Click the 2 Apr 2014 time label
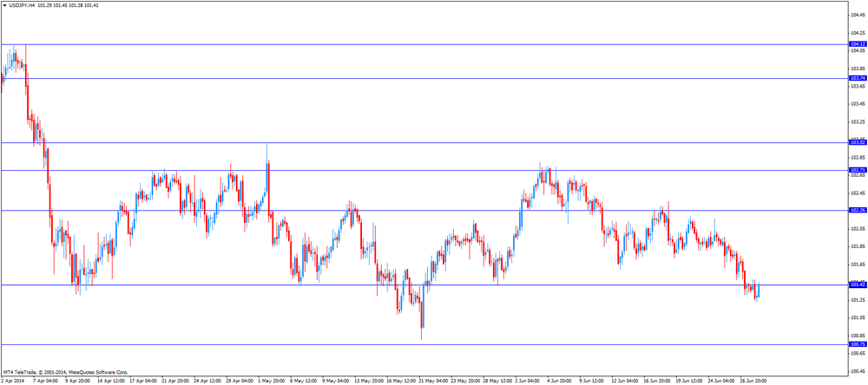This screenshot has width=868, height=385. point(12,382)
